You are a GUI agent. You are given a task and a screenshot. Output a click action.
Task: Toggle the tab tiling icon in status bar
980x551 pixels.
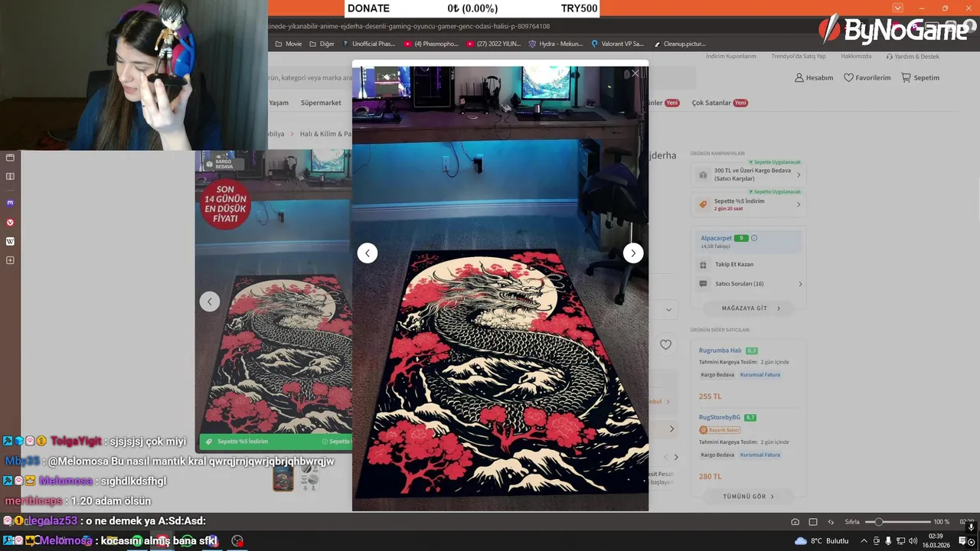coord(813,522)
